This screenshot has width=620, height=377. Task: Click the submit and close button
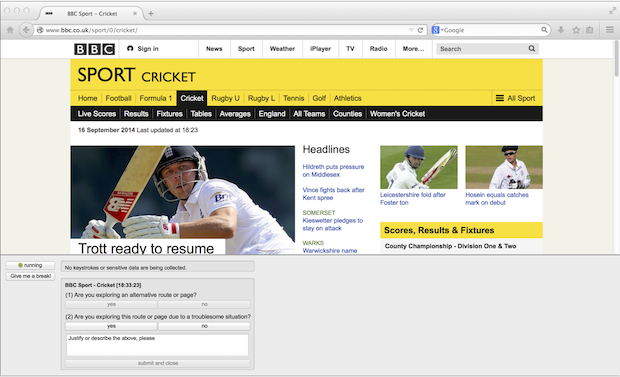point(158,363)
